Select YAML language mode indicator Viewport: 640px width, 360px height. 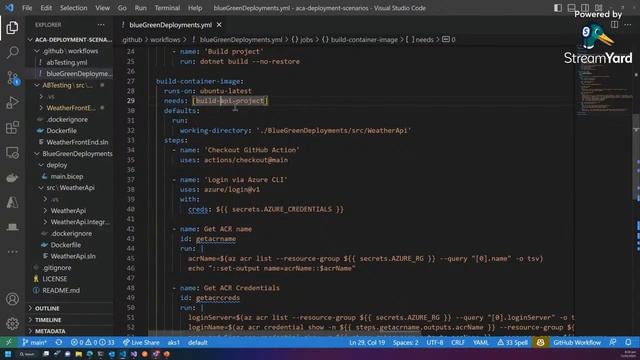(480, 342)
